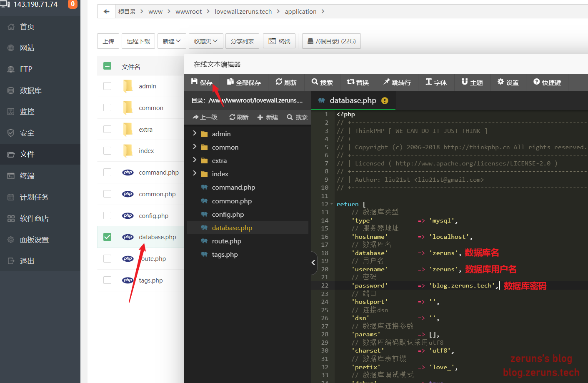This screenshot has height=383, width=588.
Task: Check the common folder checkbox
Action: 107,108
